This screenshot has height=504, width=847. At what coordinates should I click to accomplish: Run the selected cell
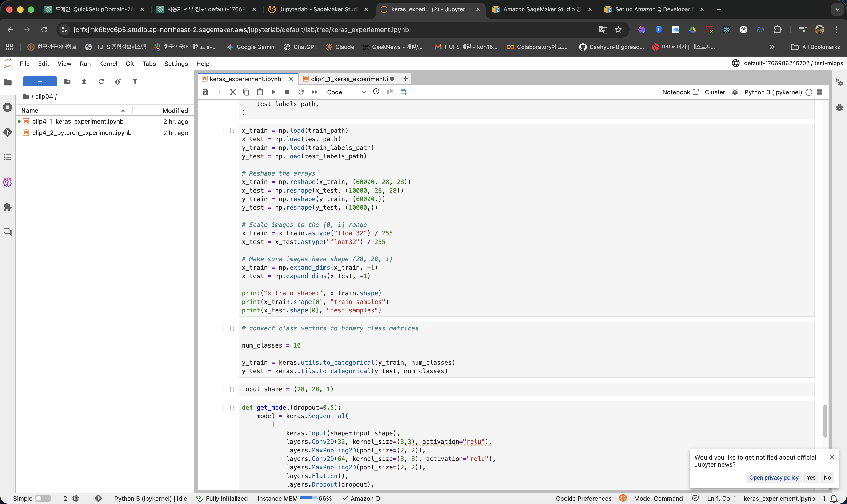pos(274,92)
